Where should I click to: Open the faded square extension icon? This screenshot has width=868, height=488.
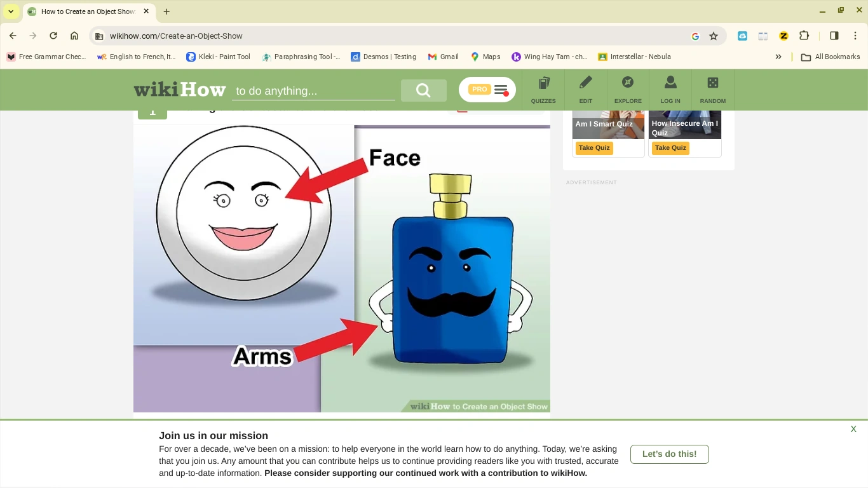coord(763,36)
